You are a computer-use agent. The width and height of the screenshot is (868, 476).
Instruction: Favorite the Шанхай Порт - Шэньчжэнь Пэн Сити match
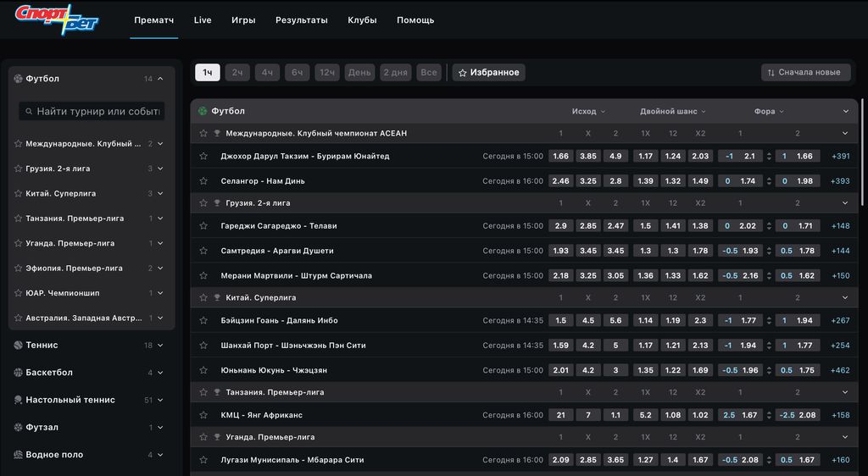click(x=203, y=345)
